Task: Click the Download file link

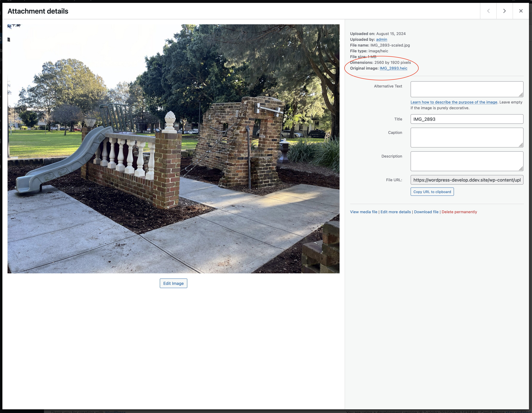Action: 426,212
